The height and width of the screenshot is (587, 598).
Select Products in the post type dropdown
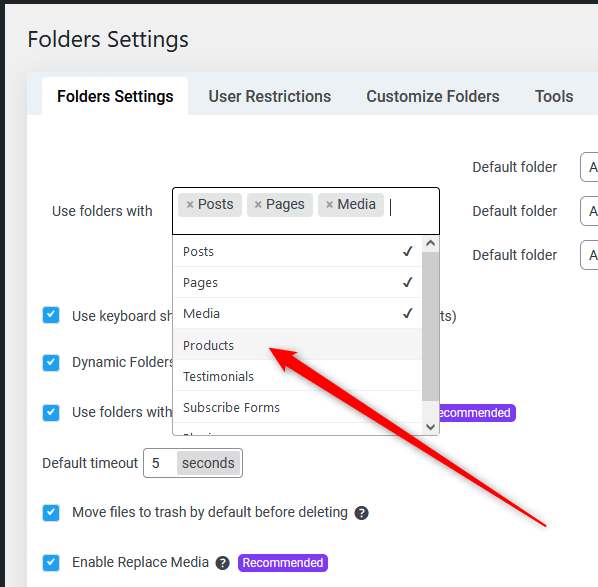point(297,345)
